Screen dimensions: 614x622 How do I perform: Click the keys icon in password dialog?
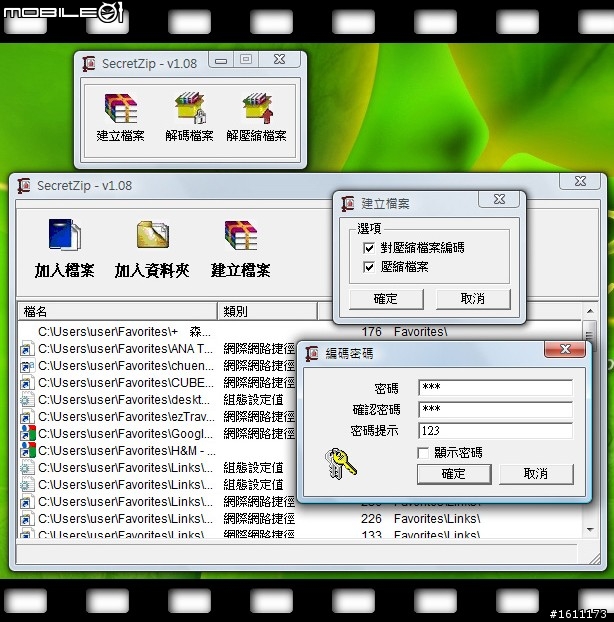pyautogui.click(x=340, y=463)
